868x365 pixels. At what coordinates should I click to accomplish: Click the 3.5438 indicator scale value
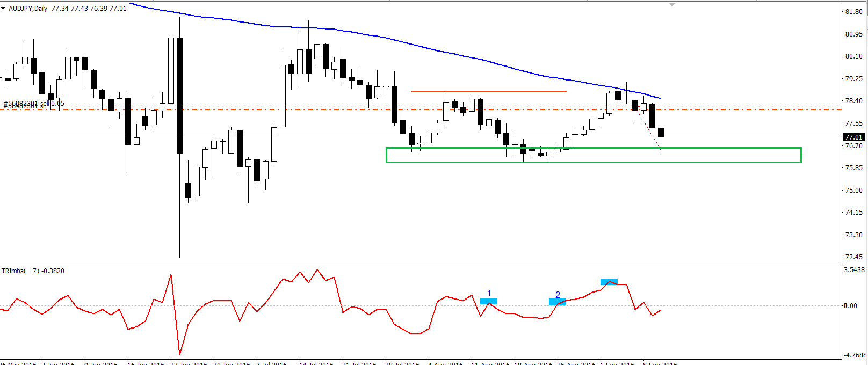pos(854,270)
